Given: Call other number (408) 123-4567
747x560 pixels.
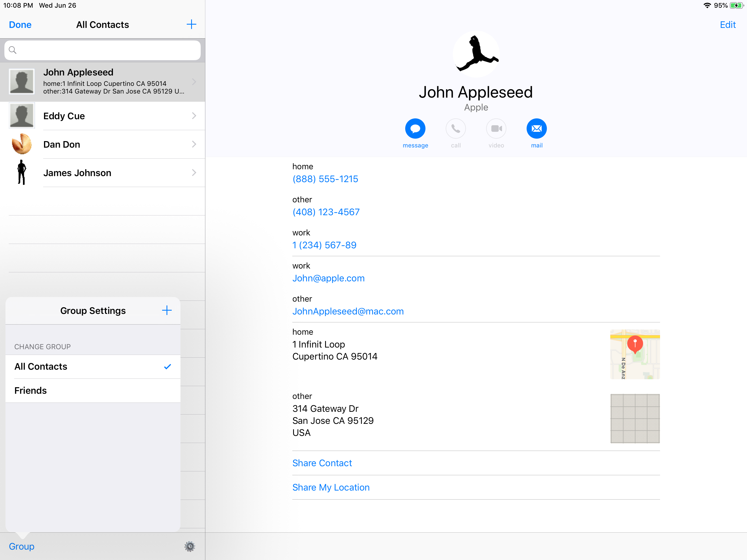Looking at the screenshot, I should click(326, 212).
